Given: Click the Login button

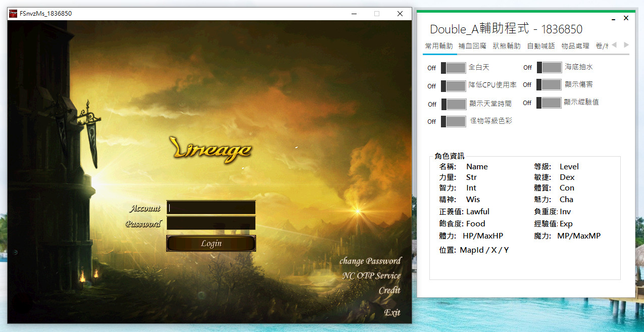Looking at the screenshot, I should click(x=211, y=243).
